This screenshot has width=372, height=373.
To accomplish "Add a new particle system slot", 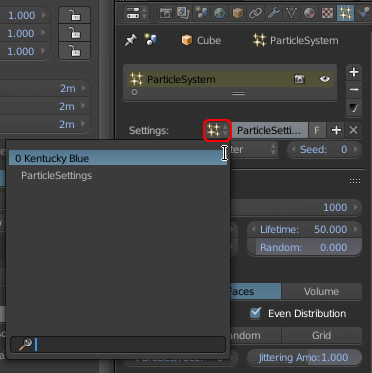I will tap(354, 72).
